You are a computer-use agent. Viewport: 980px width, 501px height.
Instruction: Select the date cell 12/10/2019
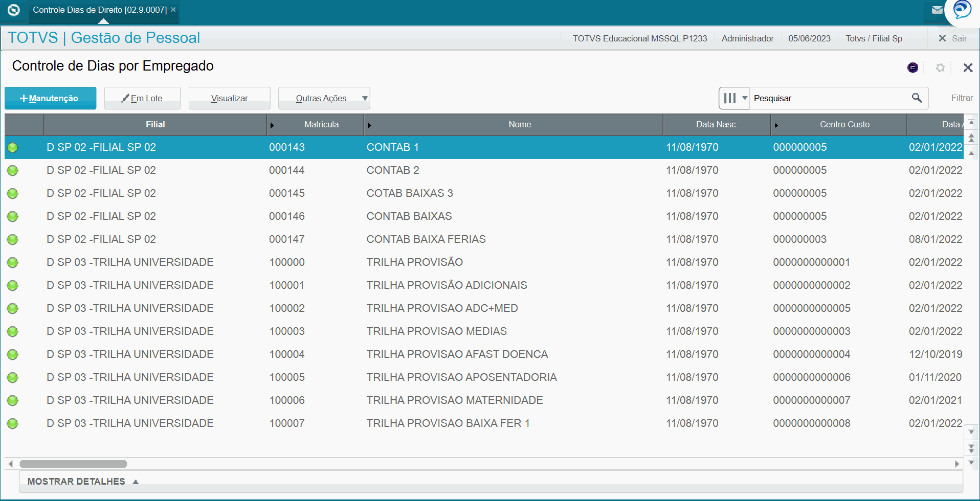click(936, 354)
